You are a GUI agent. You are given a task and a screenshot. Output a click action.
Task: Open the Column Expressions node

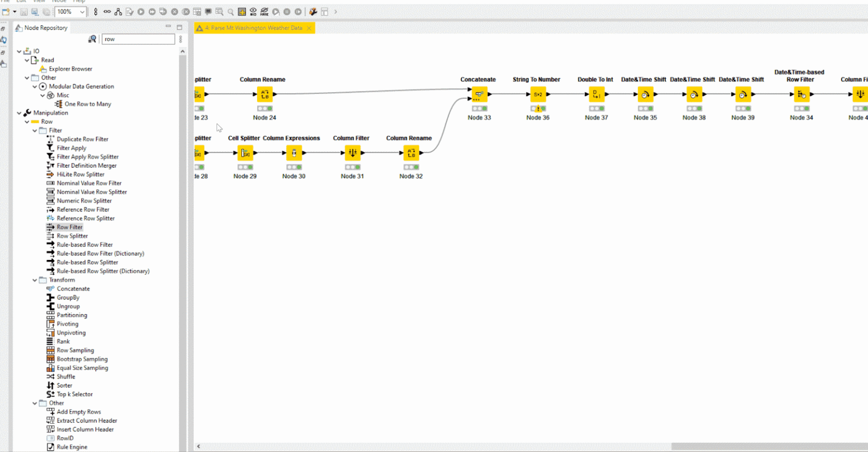pos(293,153)
